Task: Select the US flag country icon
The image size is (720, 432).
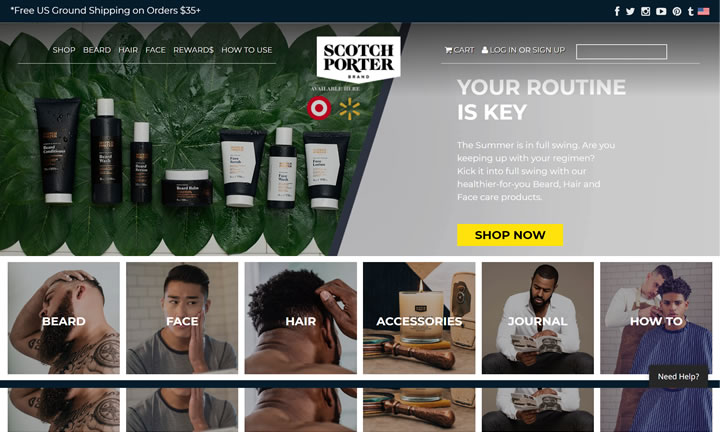Action: (703, 11)
